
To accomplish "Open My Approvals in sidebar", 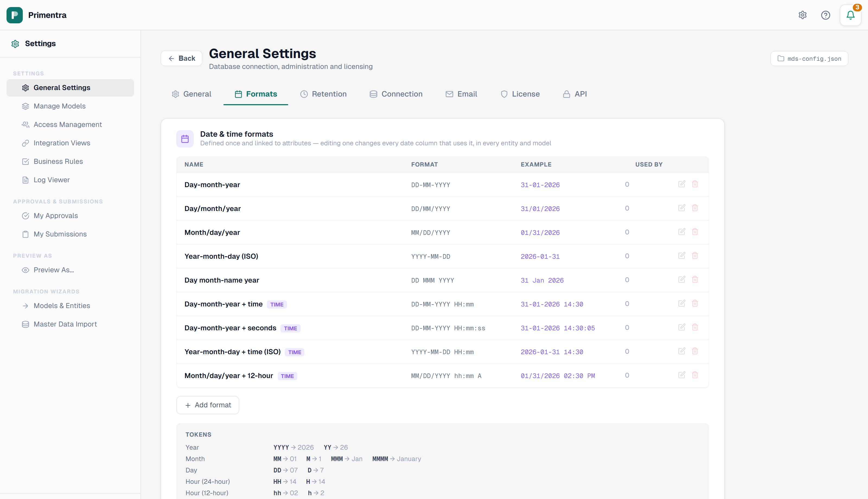I will click(70, 216).
